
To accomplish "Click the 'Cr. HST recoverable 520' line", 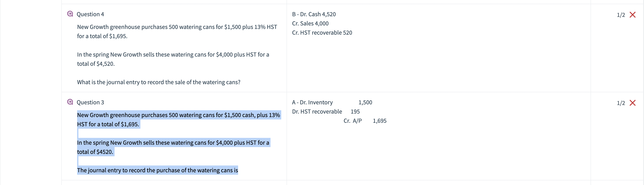I will point(322,32).
